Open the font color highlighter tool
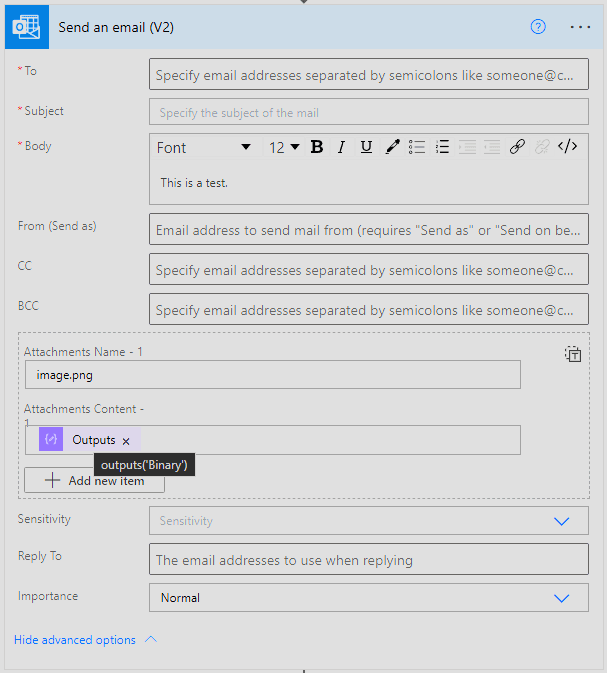 click(392, 147)
